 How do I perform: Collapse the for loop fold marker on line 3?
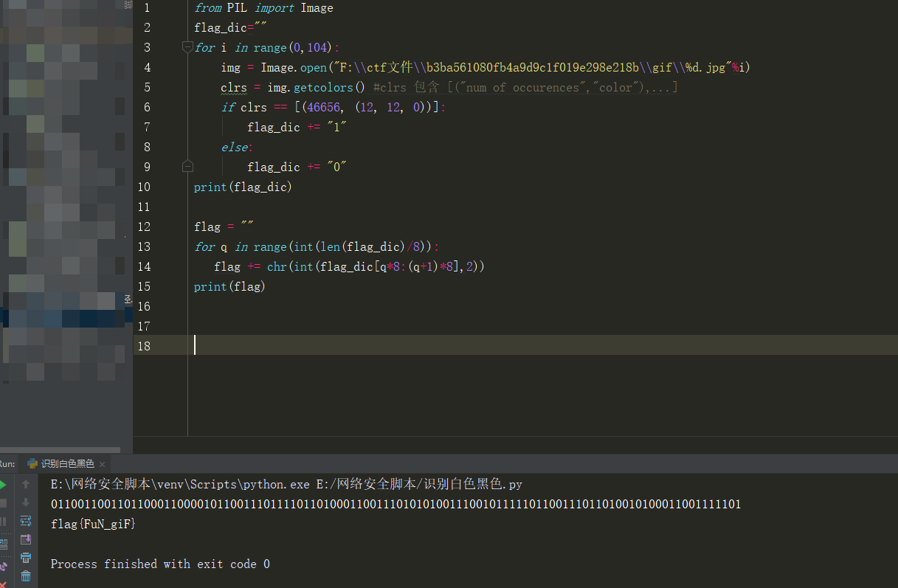[x=187, y=47]
